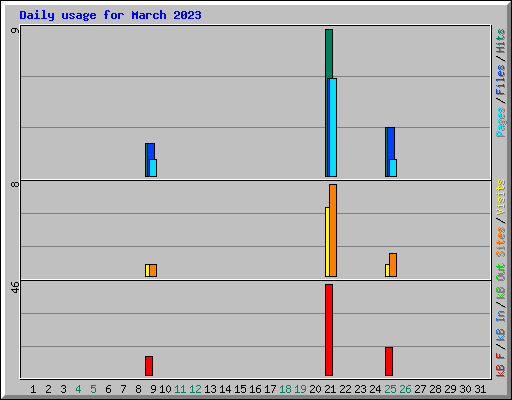Click green day label 18 on x-axis

(x=285, y=389)
